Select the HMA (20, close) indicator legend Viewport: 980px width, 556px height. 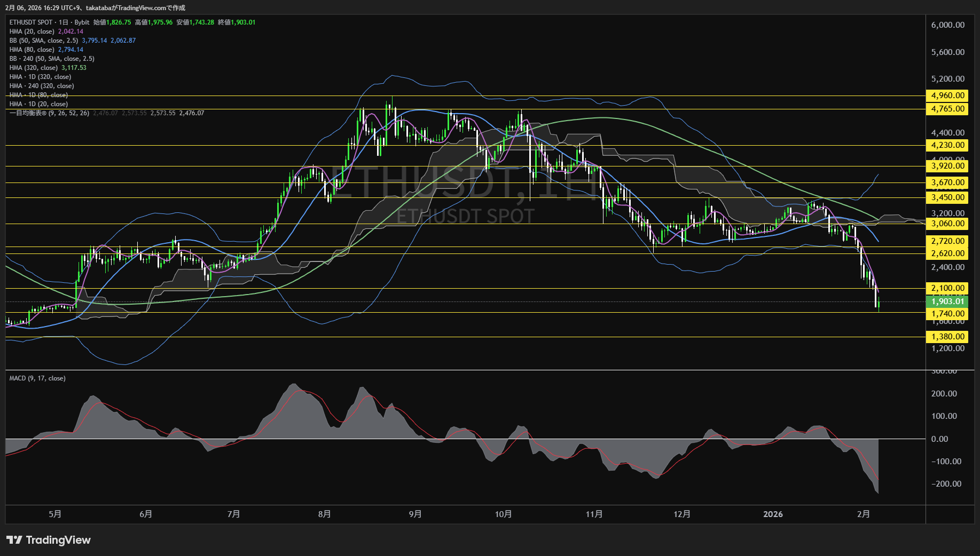pyautogui.click(x=32, y=31)
